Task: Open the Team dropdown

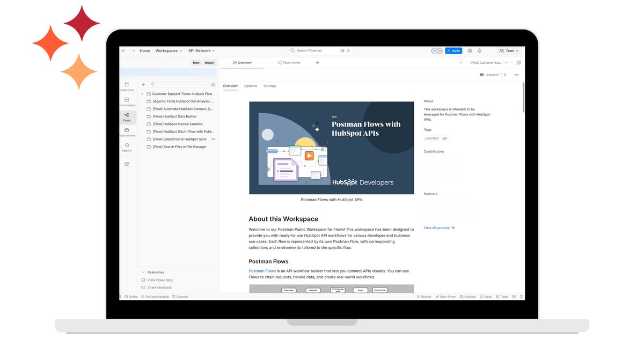Action: pos(509,50)
